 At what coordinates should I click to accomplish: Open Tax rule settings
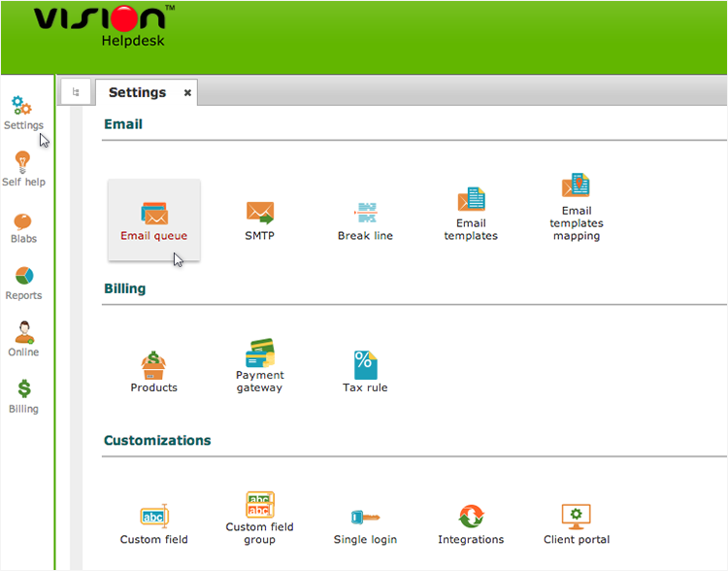click(365, 372)
